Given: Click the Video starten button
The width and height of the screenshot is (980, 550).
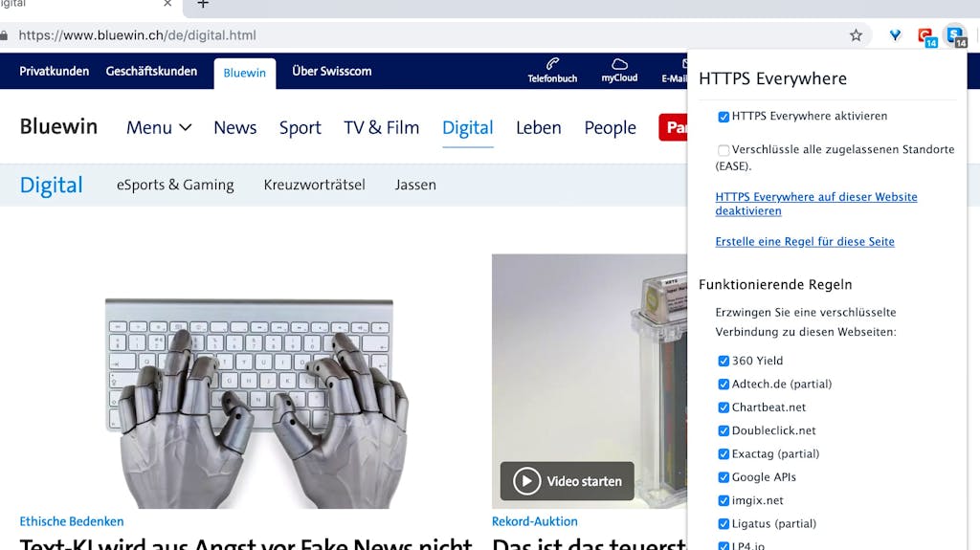Looking at the screenshot, I should pos(567,481).
